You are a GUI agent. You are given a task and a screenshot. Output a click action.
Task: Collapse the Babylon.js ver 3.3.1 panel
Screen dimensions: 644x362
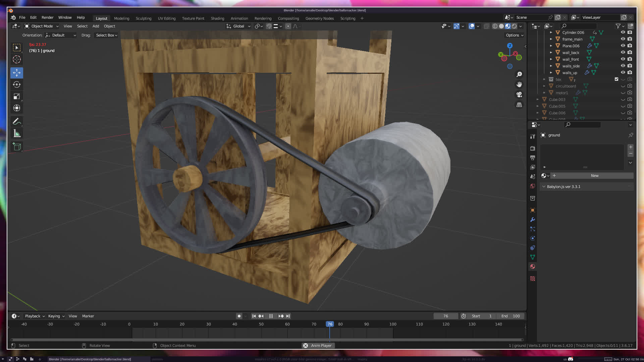tap(544, 187)
